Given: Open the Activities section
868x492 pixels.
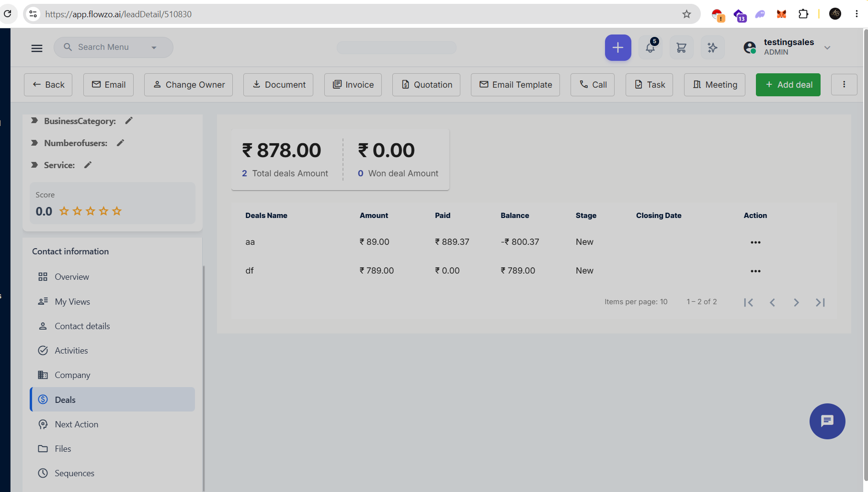Looking at the screenshot, I should 113,350.
